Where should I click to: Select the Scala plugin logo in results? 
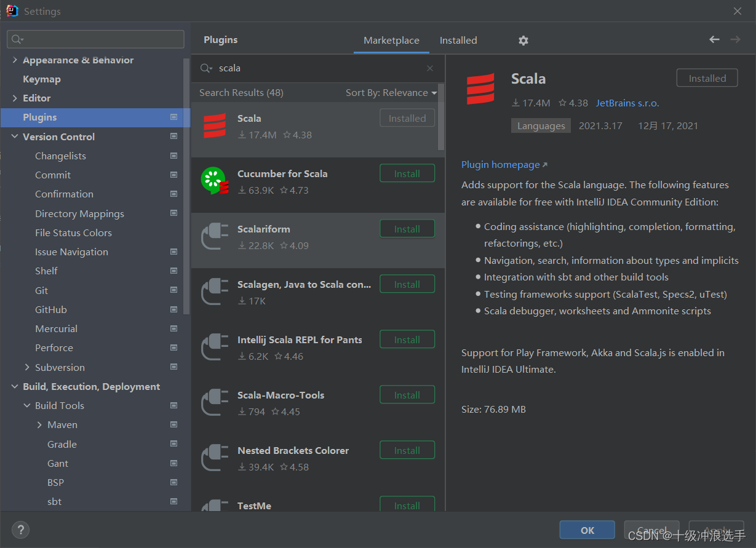tap(215, 126)
